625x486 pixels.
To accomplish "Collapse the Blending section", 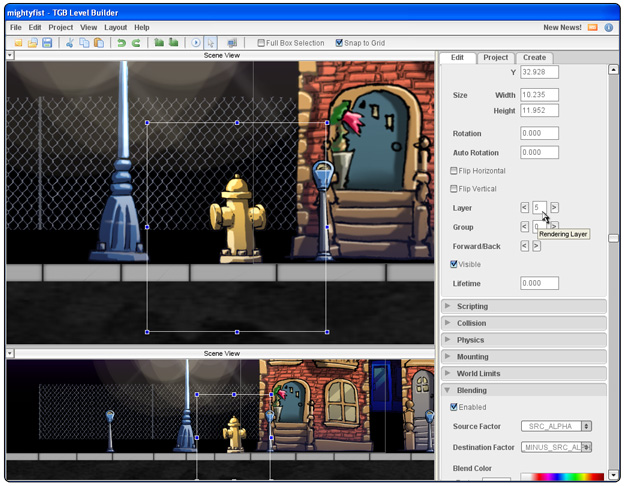I will 524,390.
